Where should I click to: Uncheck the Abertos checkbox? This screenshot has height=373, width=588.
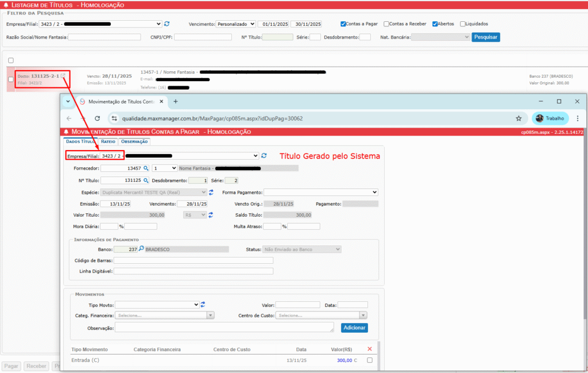(x=435, y=24)
